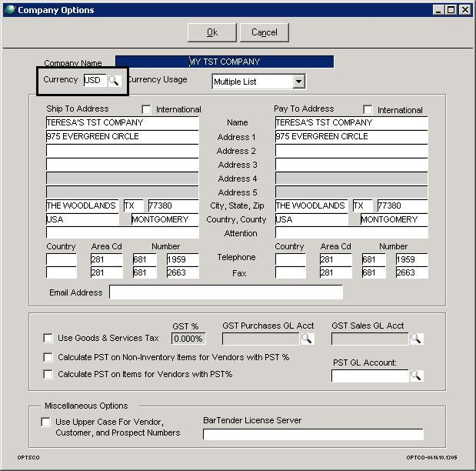The image size is (476, 471).
Task: Click Ship To Name field TERESA'S TST COMPANY
Action: pos(122,123)
